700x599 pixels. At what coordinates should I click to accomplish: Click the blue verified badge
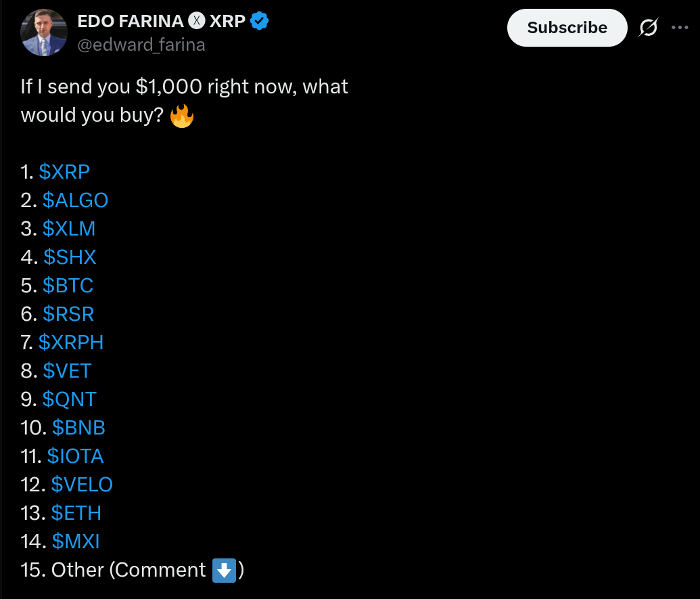point(259,21)
